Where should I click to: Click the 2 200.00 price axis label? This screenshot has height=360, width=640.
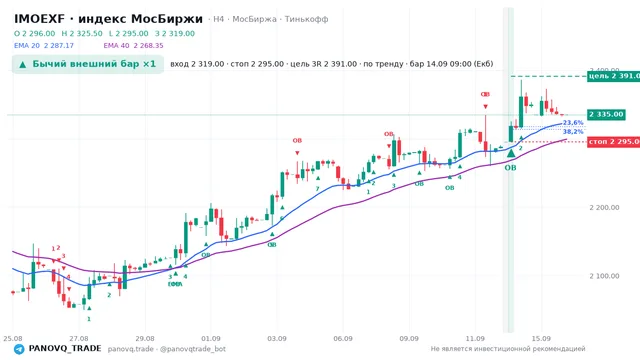[604, 207]
